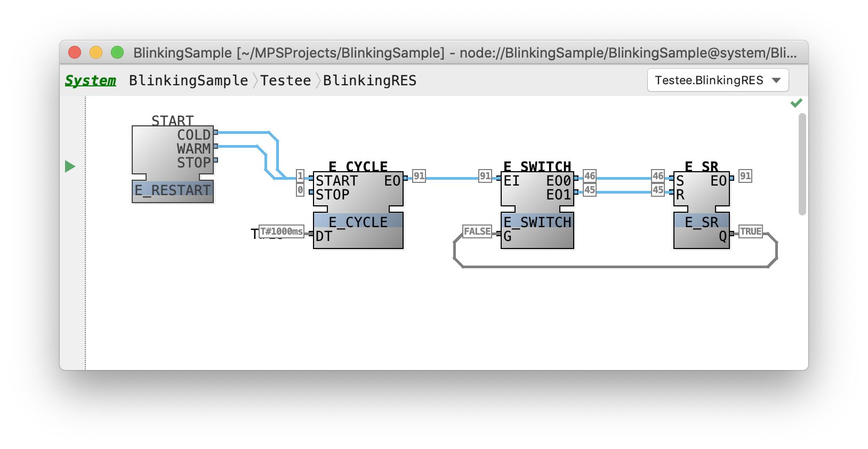
Task: Click the EO1 output on E_SWITCH
Action: tap(559, 195)
